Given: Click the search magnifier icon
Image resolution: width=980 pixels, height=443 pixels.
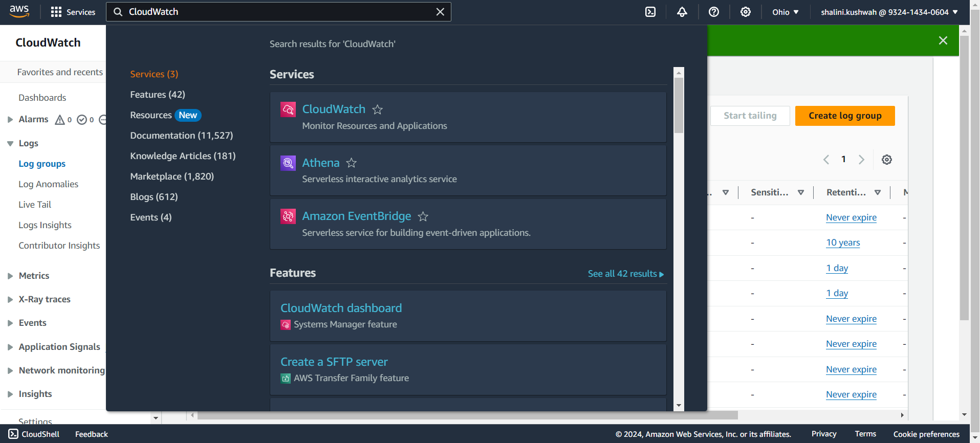Looking at the screenshot, I should coord(118,12).
